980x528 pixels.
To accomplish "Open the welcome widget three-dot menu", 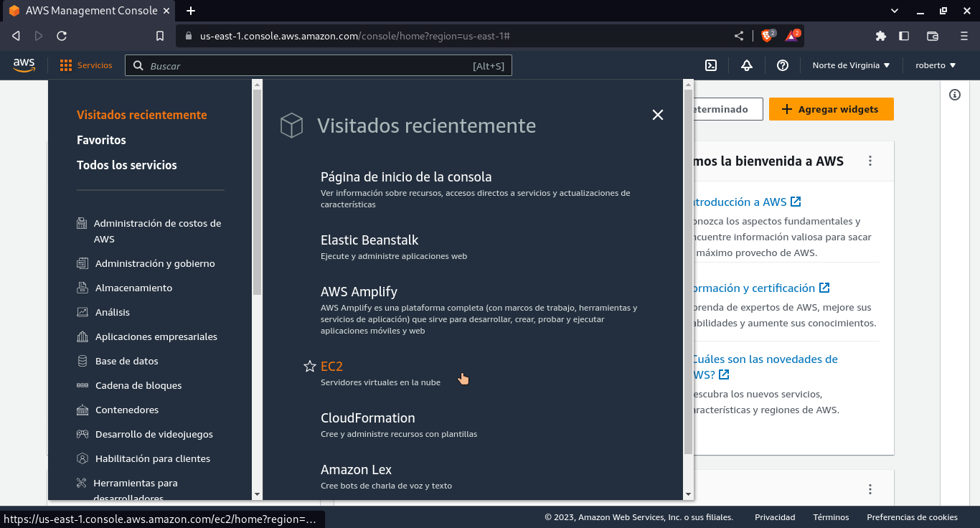I will tap(870, 161).
